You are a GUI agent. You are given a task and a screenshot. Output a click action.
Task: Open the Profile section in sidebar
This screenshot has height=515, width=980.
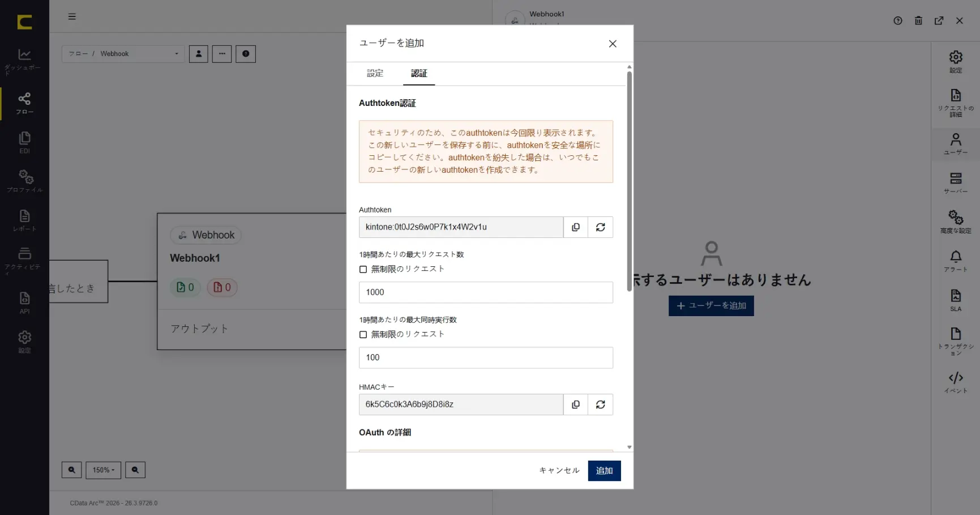coord(24,181)
